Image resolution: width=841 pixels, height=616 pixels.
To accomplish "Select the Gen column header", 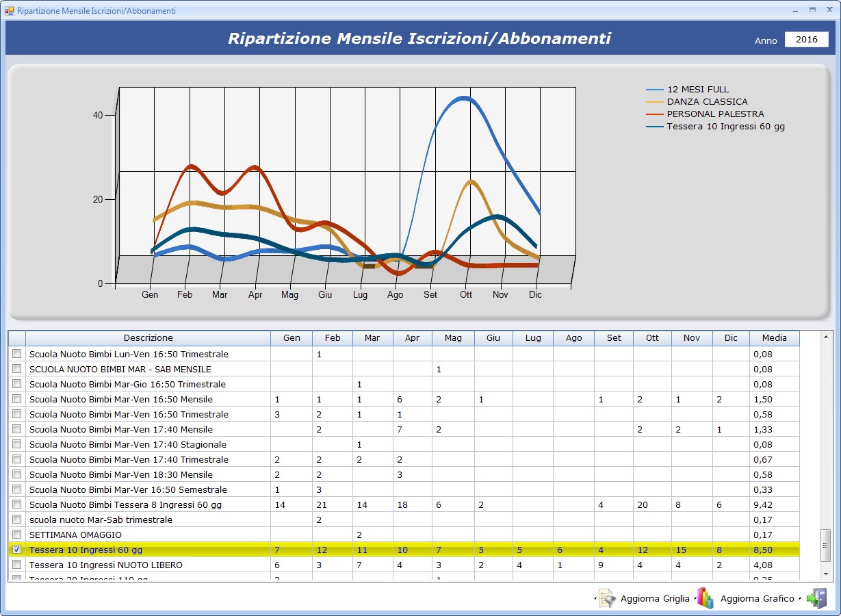I will click(x=292, y=338).
